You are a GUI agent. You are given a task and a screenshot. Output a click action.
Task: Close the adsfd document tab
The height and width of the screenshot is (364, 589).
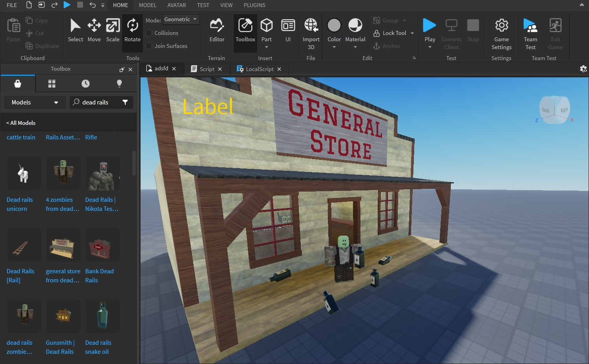coord(174,69)
